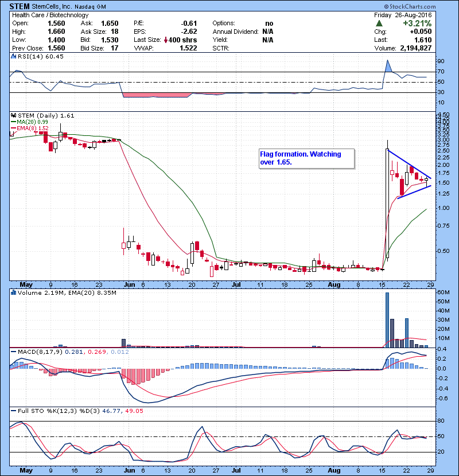
Task: Click the Last price 1.610
Action: tap(423, 40)
